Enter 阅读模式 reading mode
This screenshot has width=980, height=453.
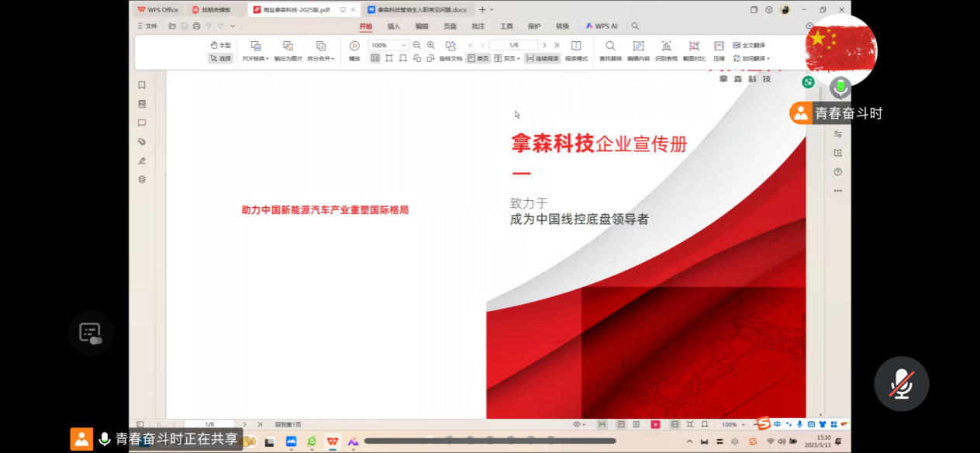[576, 51]
